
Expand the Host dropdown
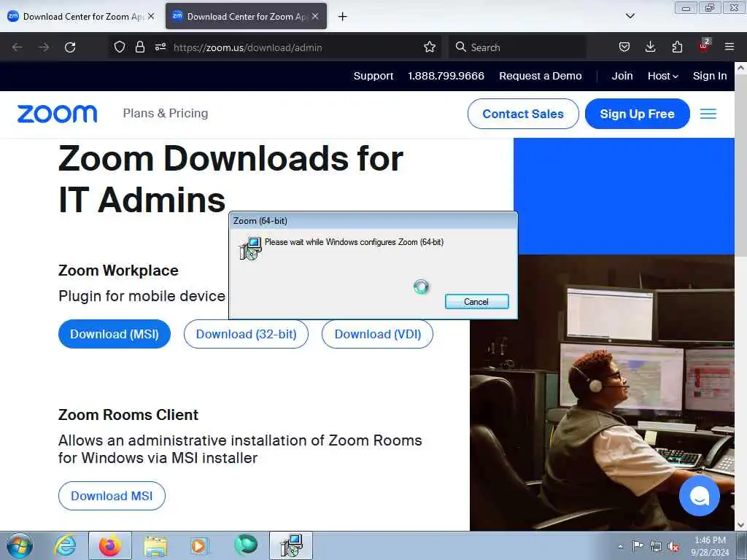coord(662,76)
